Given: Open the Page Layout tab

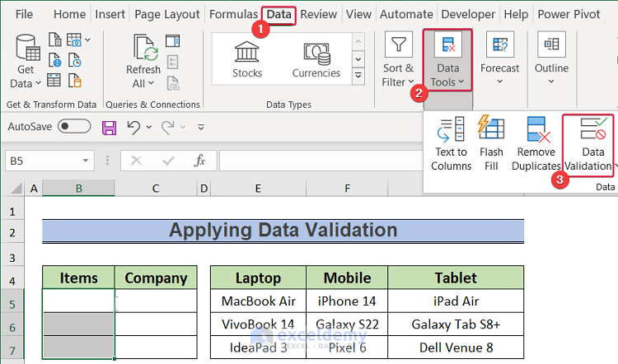Looking at the screenshot, I should (x=167, y=14).
